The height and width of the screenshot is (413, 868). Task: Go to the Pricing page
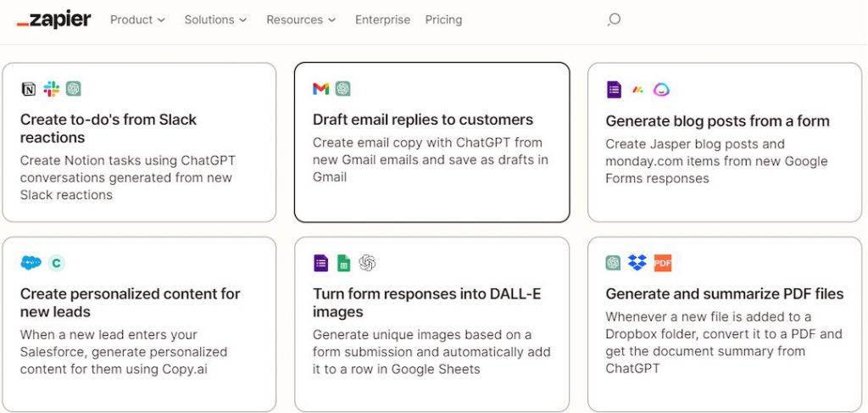click(x=443, y=20)
